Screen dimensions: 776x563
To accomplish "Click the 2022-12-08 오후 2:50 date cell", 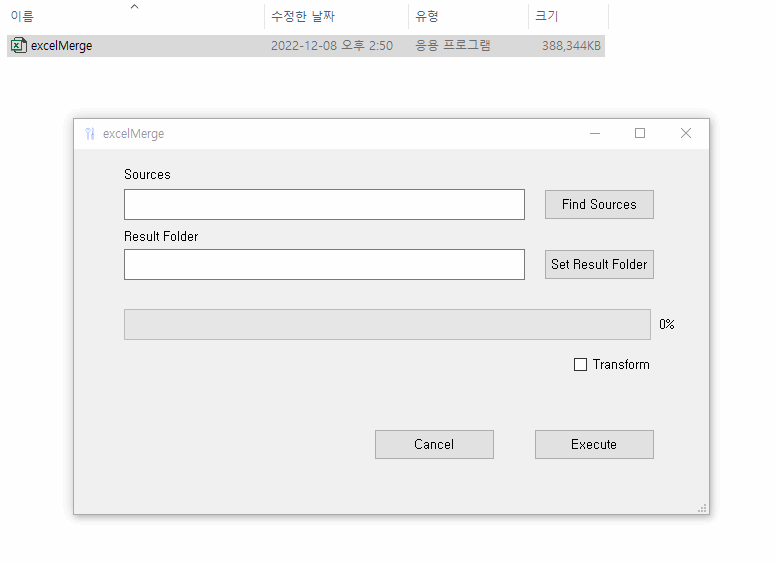I will click(332, 46).
